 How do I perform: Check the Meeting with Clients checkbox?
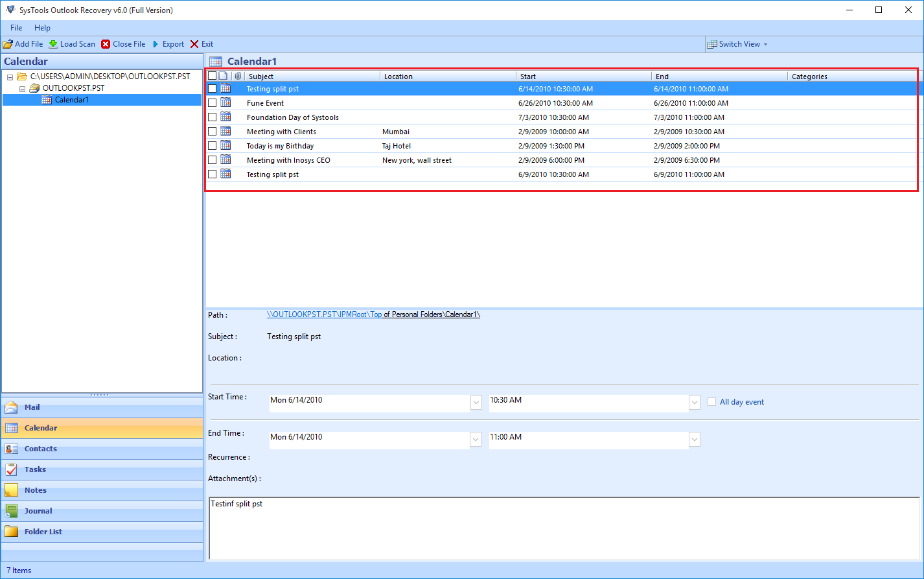[x=212, y=131]
